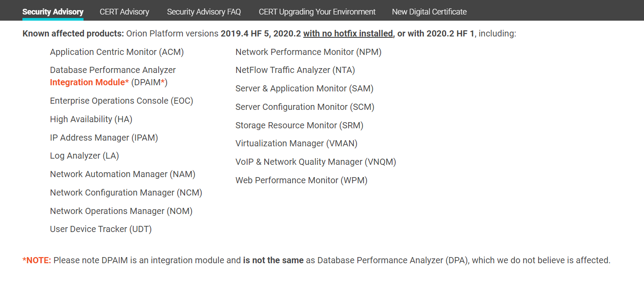The height and width of the screenshot is (283, 644).
Task: Open CERT Upgrading Your Environment tab
Action: coord(317,12)
